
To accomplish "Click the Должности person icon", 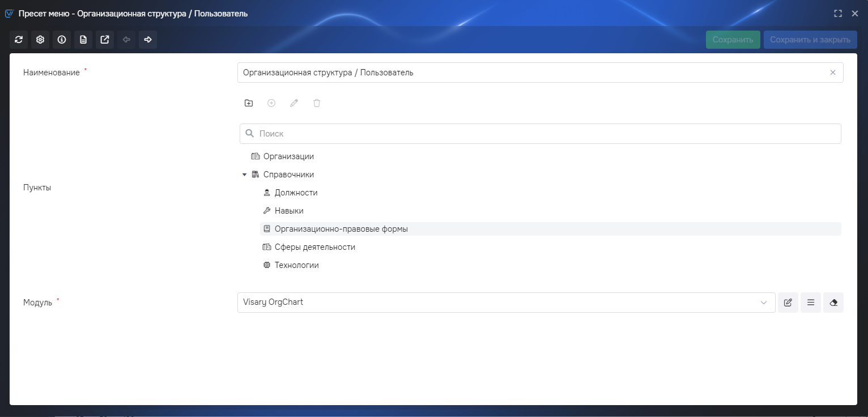I will click(267, 193).
